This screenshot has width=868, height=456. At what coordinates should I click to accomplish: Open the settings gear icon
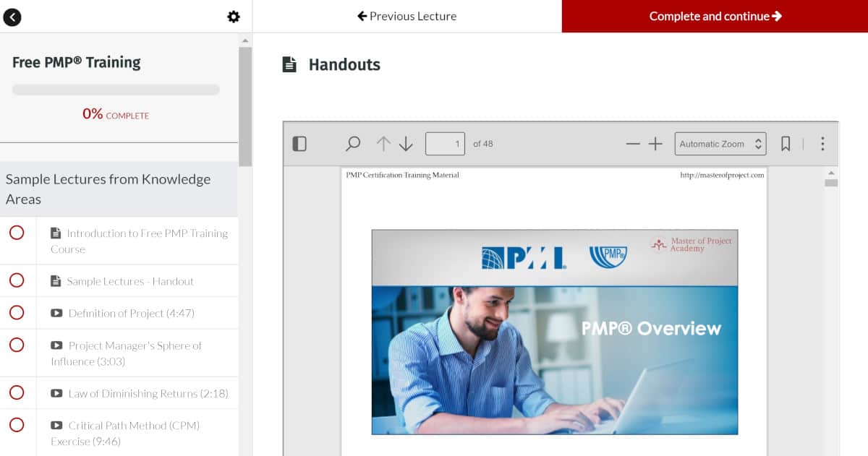233,17
